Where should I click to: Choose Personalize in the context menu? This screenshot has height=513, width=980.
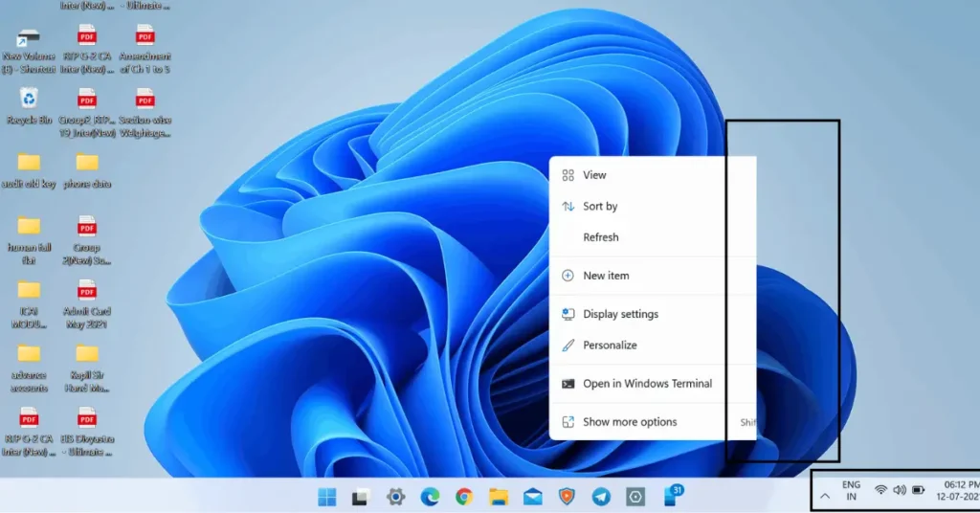coord(610,345)
